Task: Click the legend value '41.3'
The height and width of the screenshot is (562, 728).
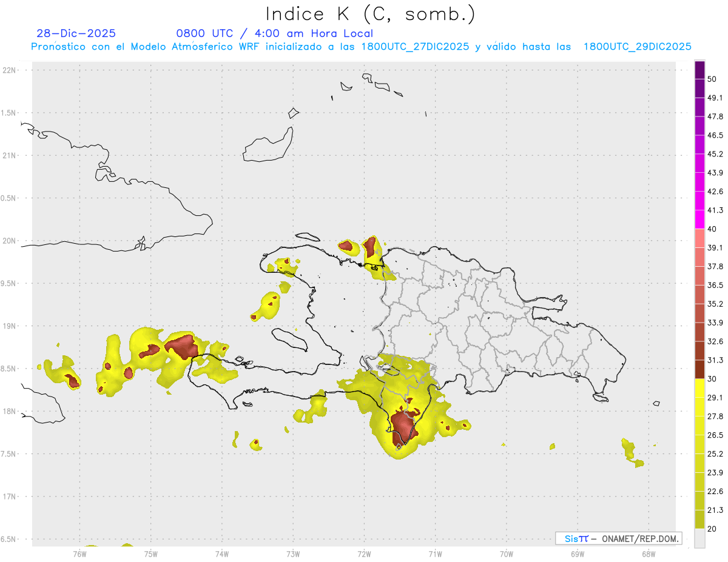Action: [715, 210]
